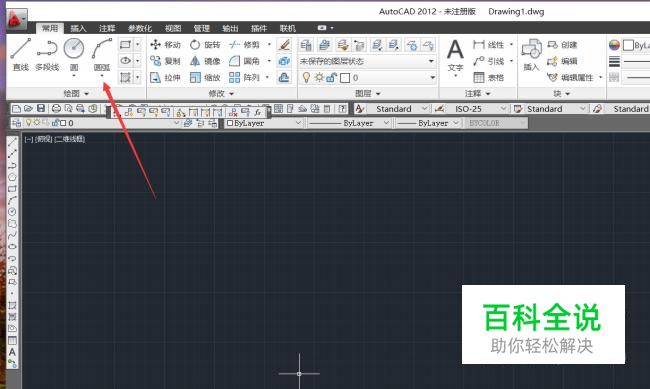The image size is (650, 389).
Task: Click the Print icon in the toolbar
Action: point(56,109)
